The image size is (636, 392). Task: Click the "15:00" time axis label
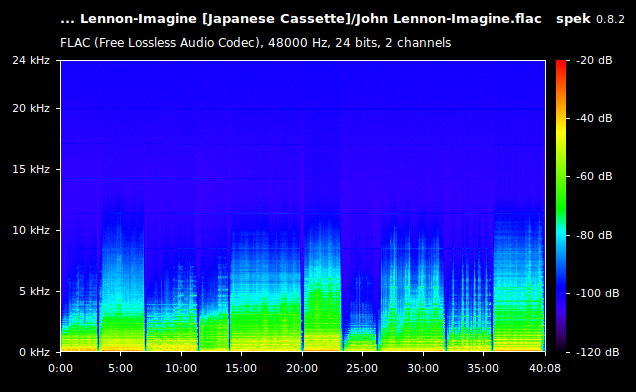coord(241,368)
